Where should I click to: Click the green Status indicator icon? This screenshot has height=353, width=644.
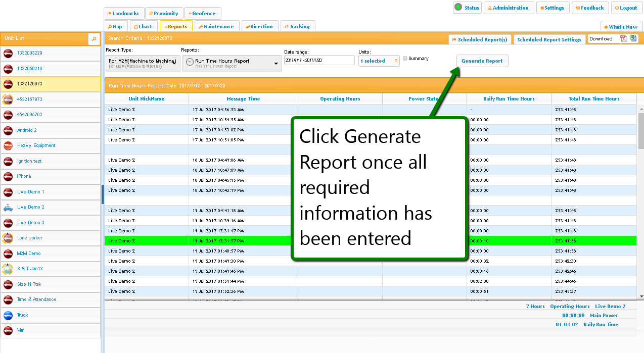click(458, 8)
